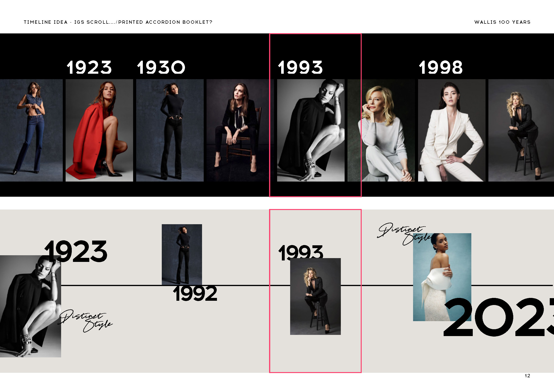Click the 1992 year label on timeline

point(195,293)
